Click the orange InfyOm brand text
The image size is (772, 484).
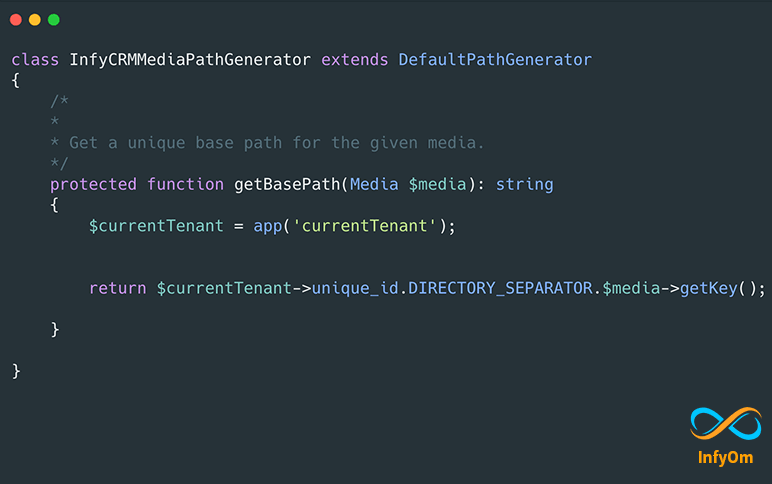click(725, 457)
